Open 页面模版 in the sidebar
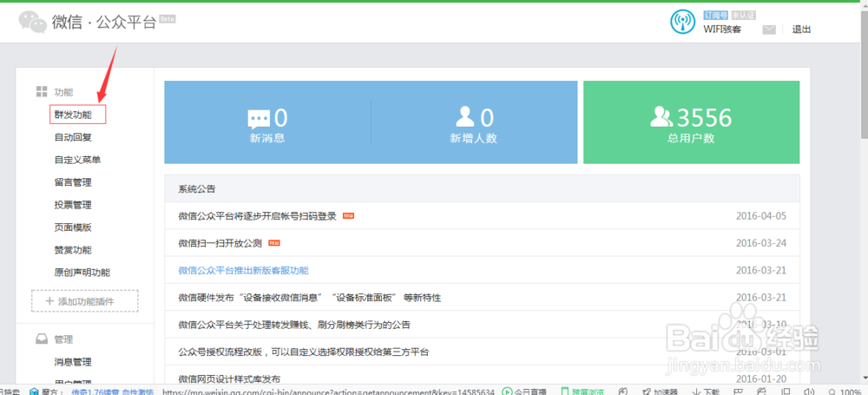 coord(73,227)
